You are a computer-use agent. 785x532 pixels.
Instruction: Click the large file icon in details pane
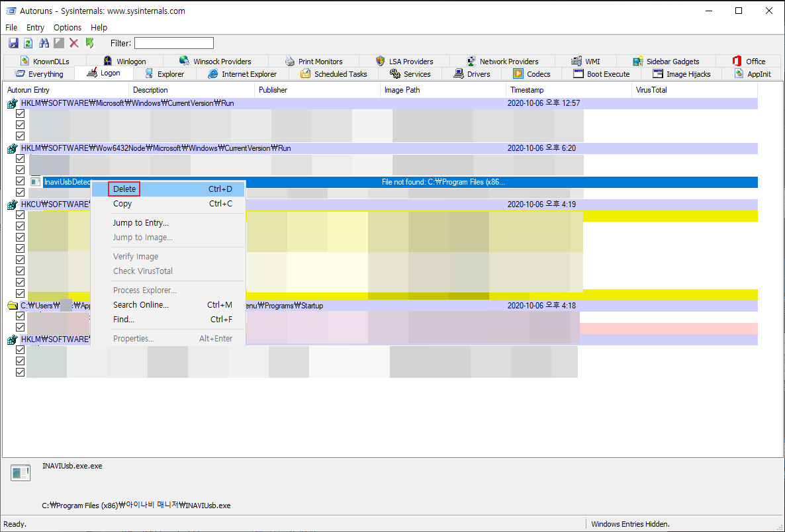pos(21,473)
